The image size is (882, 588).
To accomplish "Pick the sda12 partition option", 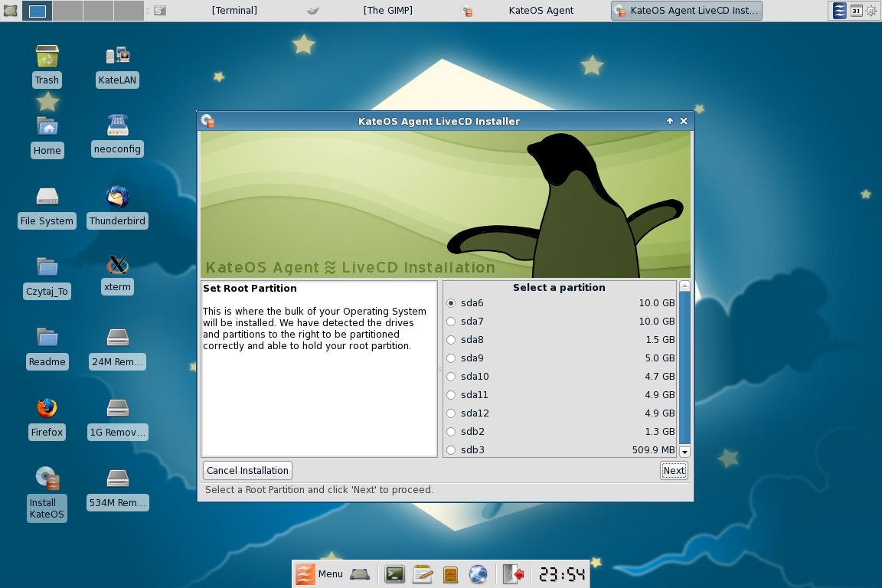I will pyautogui.click(x=450, y=413).
